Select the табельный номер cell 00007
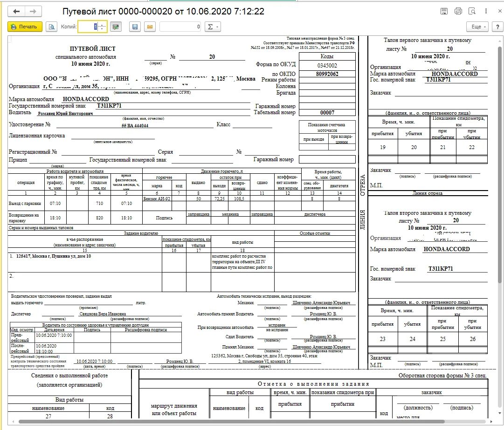The image size is (504, 430). (327, 112)
